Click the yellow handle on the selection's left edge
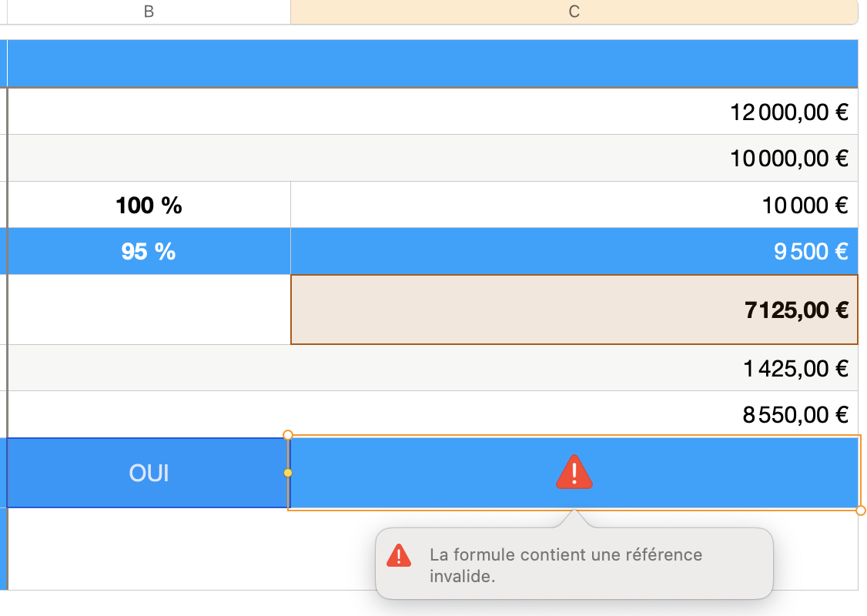This screenshot has width=867, height=616. pos(288,472)
